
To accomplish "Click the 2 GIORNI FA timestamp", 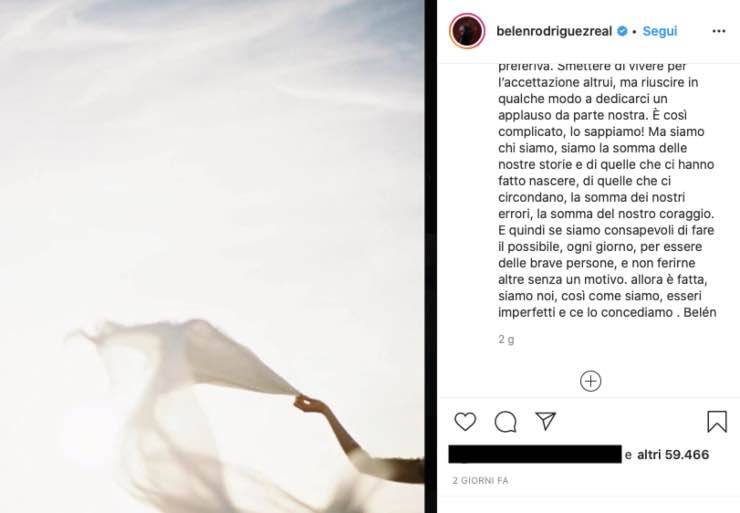I will (480, 480).
